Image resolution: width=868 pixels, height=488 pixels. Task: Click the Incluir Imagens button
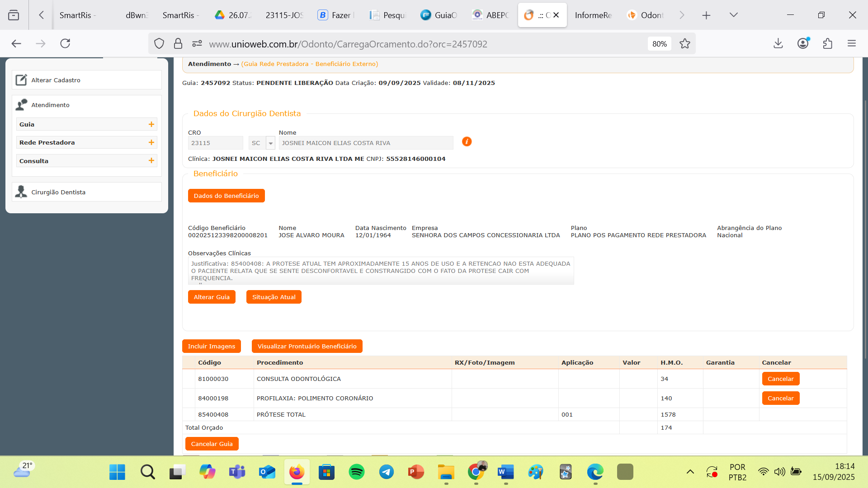(x=211, y=346)
